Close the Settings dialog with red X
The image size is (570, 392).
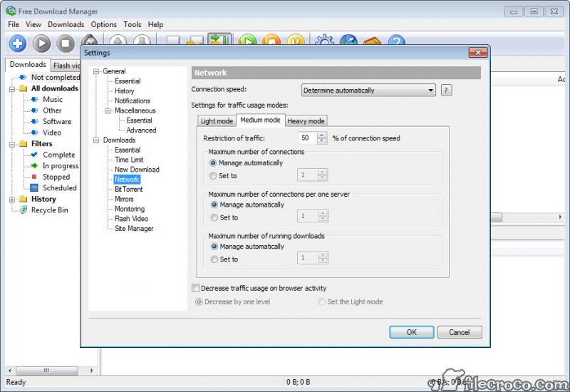click(x=478, y=53)
